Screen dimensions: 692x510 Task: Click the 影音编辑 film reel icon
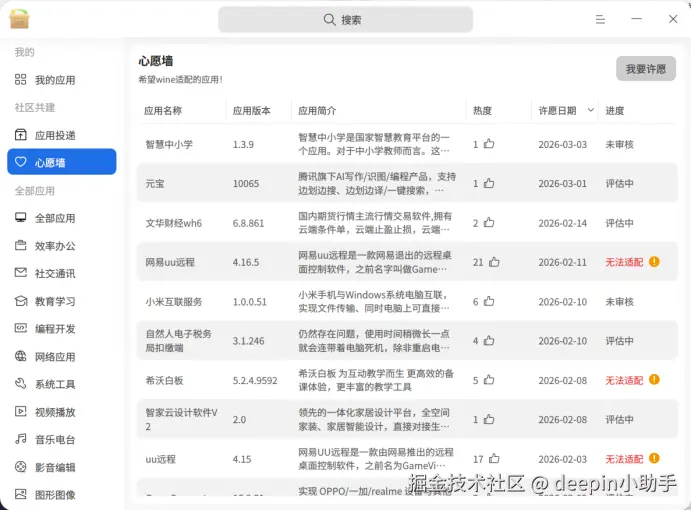21,467
